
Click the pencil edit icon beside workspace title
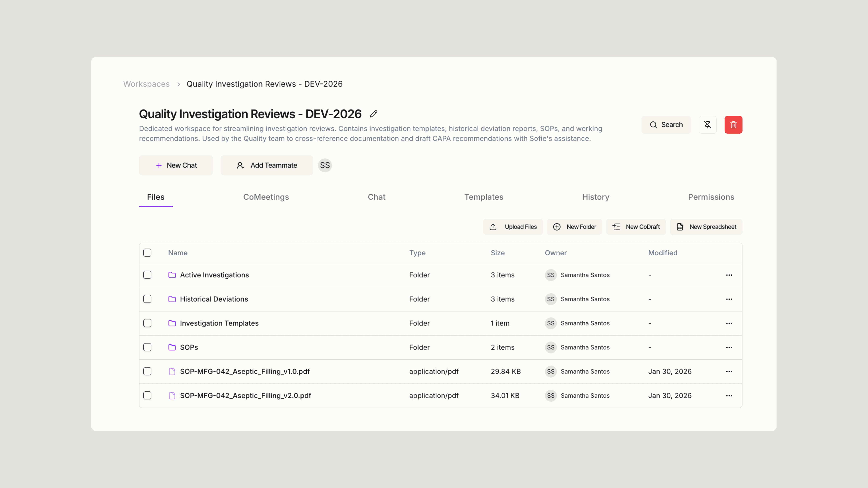(x=373, y=114)
